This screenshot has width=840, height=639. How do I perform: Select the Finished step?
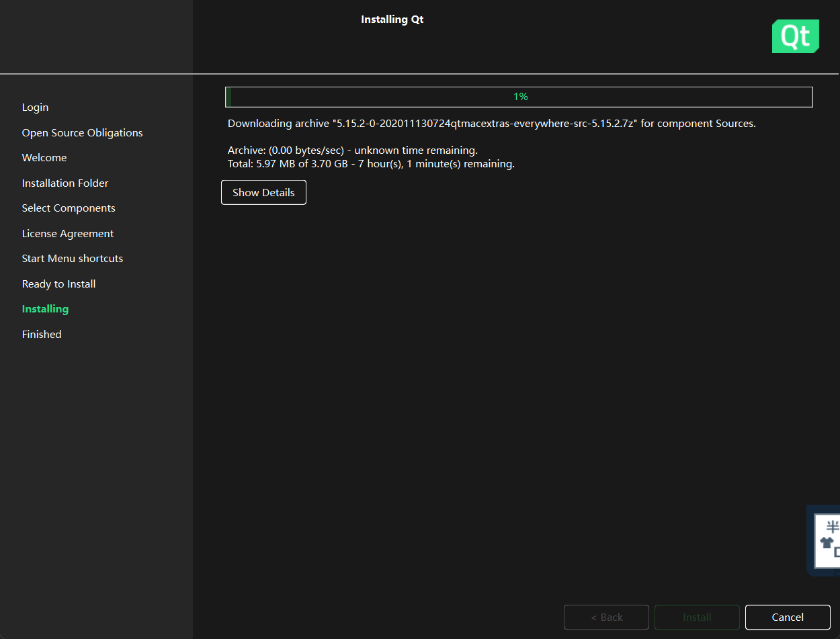point(42,335)
